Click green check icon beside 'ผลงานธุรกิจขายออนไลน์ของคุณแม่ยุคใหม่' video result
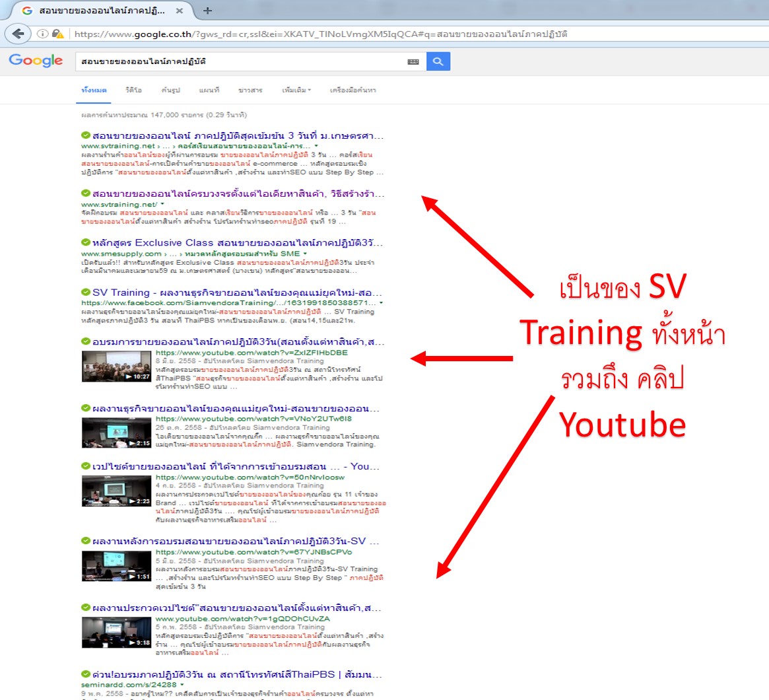Screen dimensions: 769x700 coord(86,408)
